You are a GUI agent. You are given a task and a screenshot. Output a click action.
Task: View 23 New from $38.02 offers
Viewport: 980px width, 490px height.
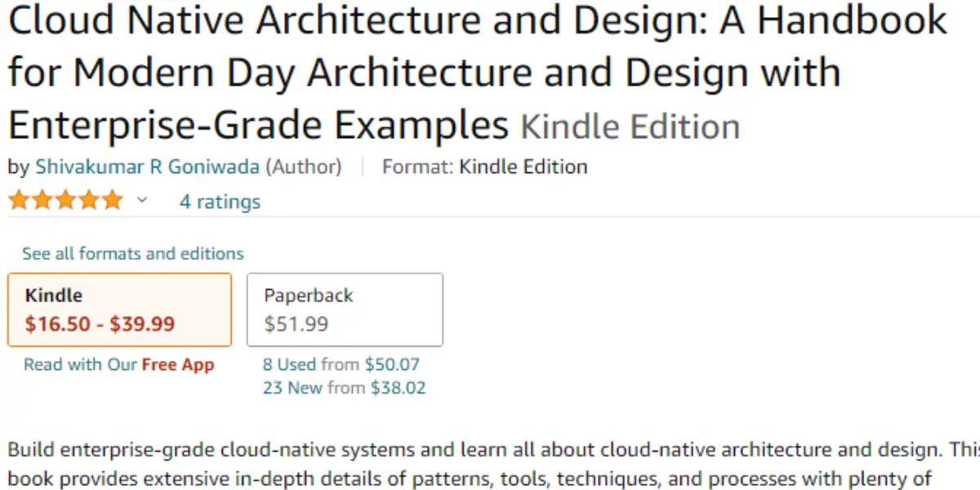pyautogui.click(x=344, y=388)
